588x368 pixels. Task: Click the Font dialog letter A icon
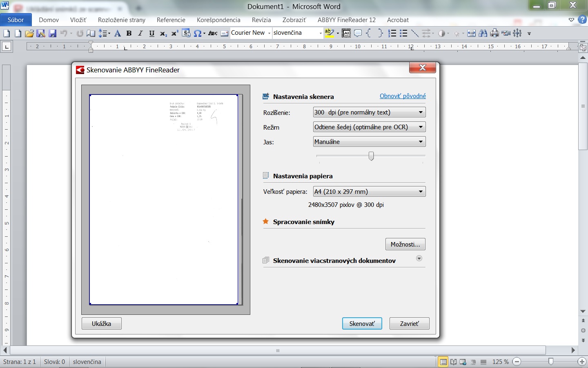tap(118, 34)
